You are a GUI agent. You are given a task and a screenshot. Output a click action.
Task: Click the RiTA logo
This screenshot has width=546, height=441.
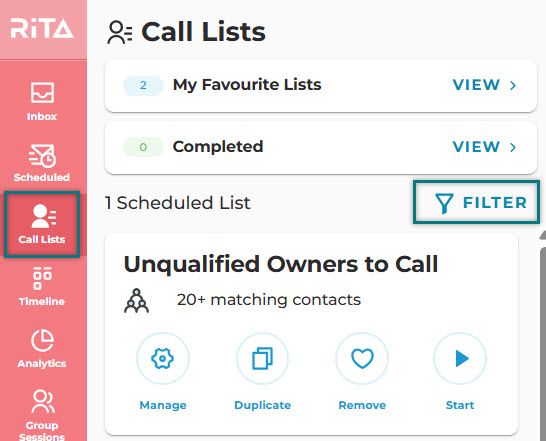tap(42, 29)
